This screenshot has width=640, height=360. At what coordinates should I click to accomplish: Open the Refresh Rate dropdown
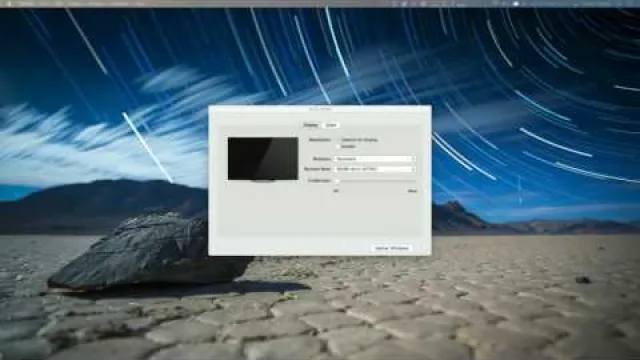(x=375, y=169)
